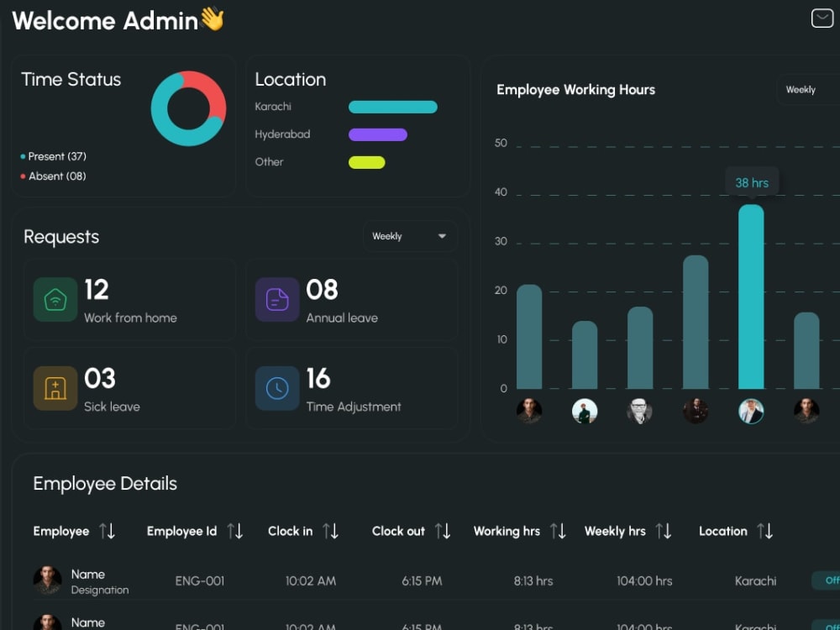Click the 38 hrs tooltip label

752,182
